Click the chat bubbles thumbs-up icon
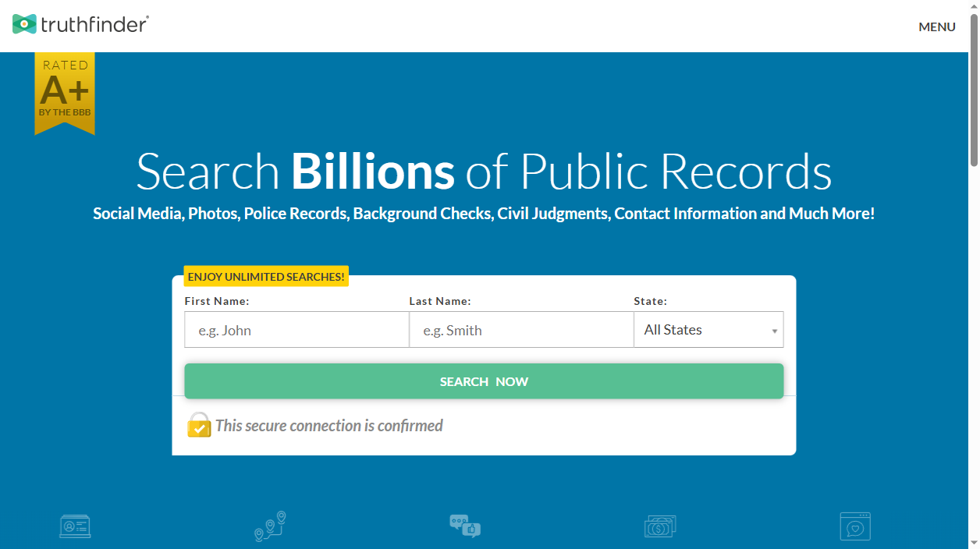The image size is (980, 549). coord(465,526)
